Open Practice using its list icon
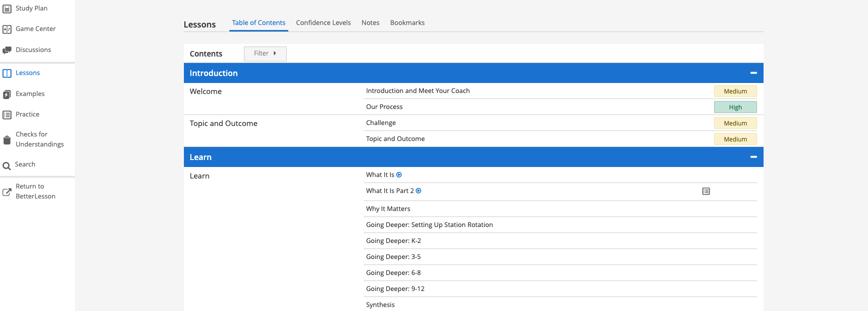This screenshot has width=868, height=311. click(7, 115)
